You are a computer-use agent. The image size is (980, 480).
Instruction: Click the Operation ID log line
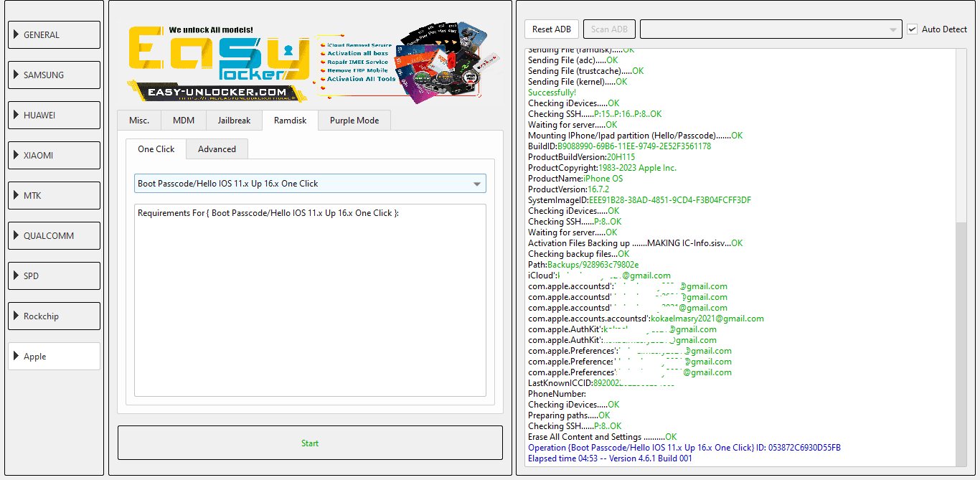[684, 448]
